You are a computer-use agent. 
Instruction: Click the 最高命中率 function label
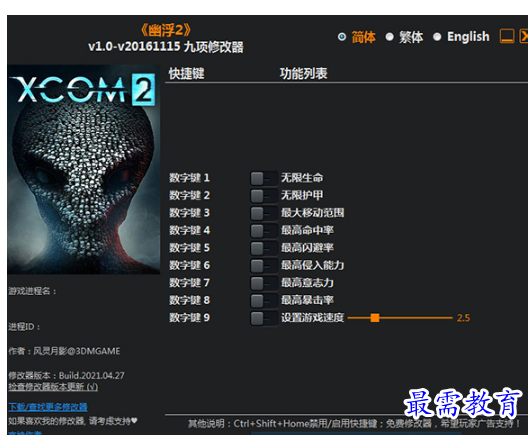pos(307,230)
